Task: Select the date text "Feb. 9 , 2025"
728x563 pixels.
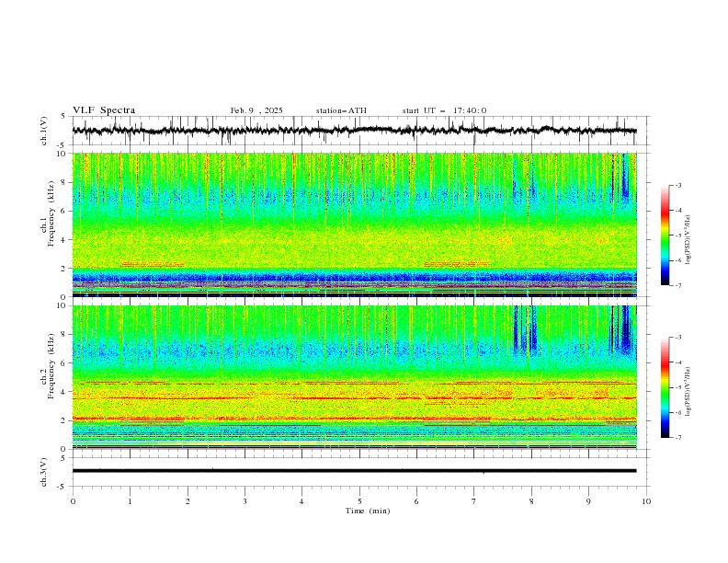Action: pyautogui.click(x=256, y=110)
